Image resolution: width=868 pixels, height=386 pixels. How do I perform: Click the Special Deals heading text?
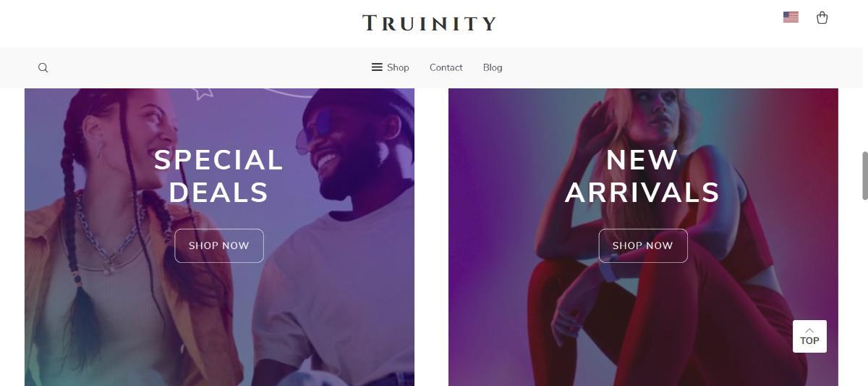(x=218, y=176)
